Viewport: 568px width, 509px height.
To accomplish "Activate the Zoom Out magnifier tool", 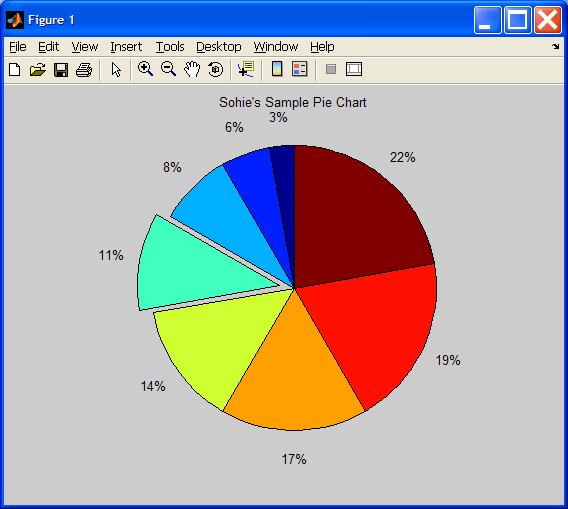I will tap(168, 69).
